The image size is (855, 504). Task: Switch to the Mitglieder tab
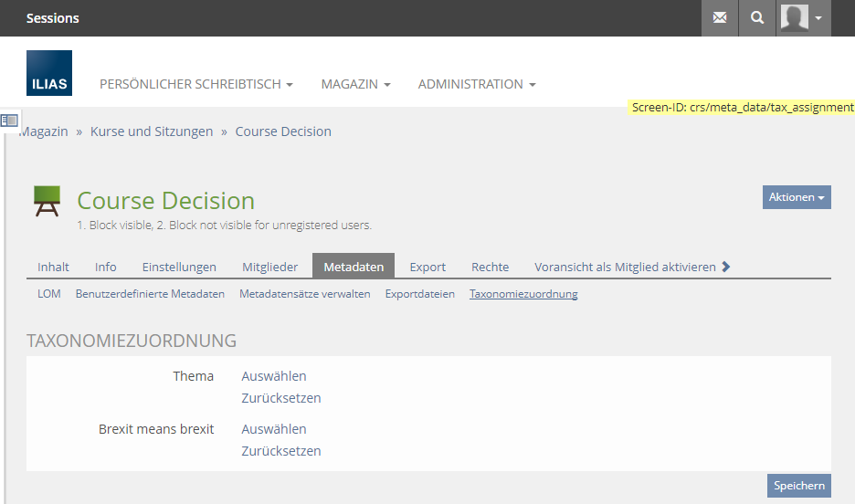point(269,267)
